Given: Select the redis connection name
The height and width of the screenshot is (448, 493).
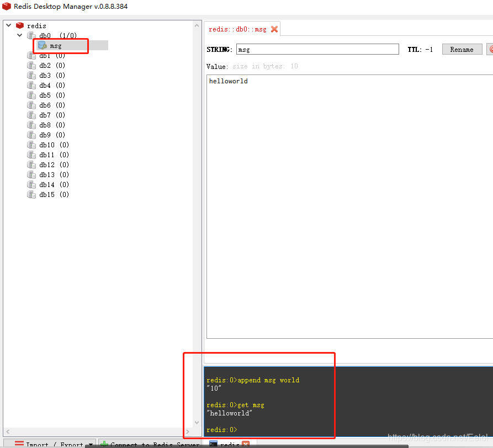Looking at the screenshot, I should (36, 26).
